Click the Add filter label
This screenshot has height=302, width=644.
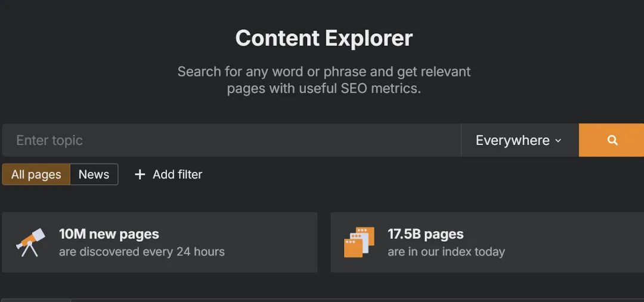point(178,174)
